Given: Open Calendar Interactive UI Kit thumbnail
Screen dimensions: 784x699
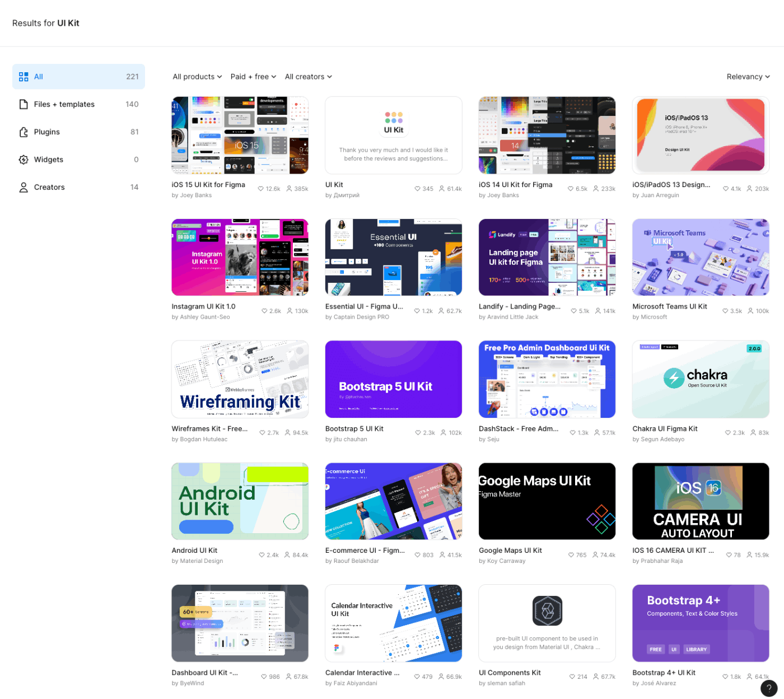Looking at the screenshot, I should 394,623.
